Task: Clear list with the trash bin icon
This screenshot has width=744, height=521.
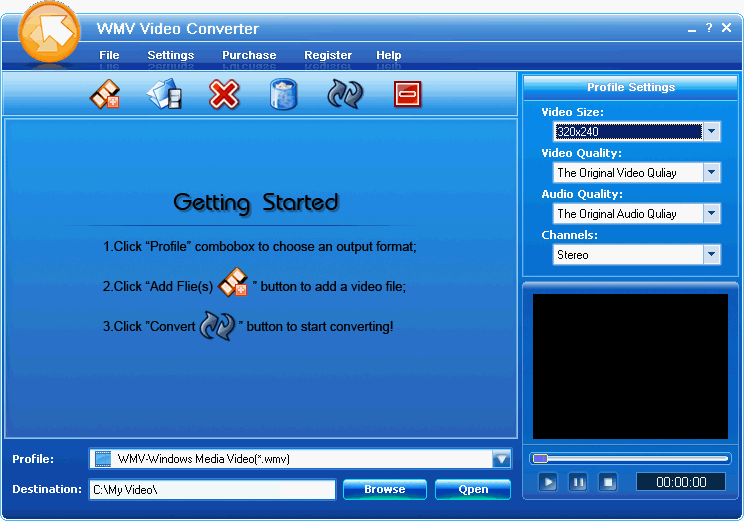Action: (x=284, y=94)
